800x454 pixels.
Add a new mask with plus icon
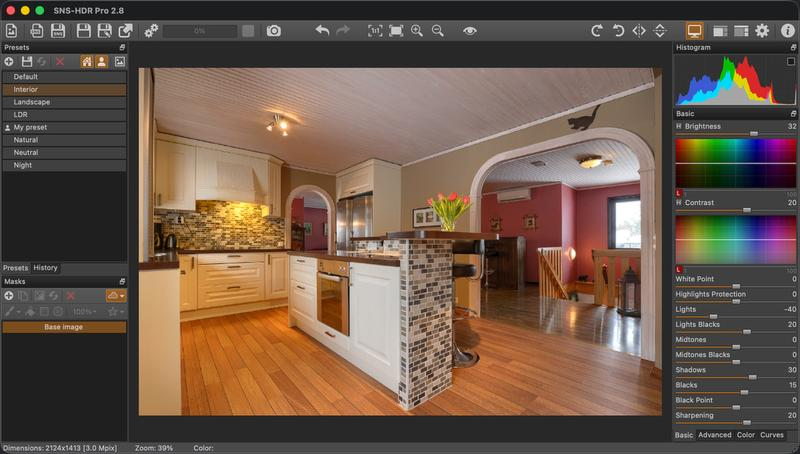pyautogui.click(x=9, y=296)
